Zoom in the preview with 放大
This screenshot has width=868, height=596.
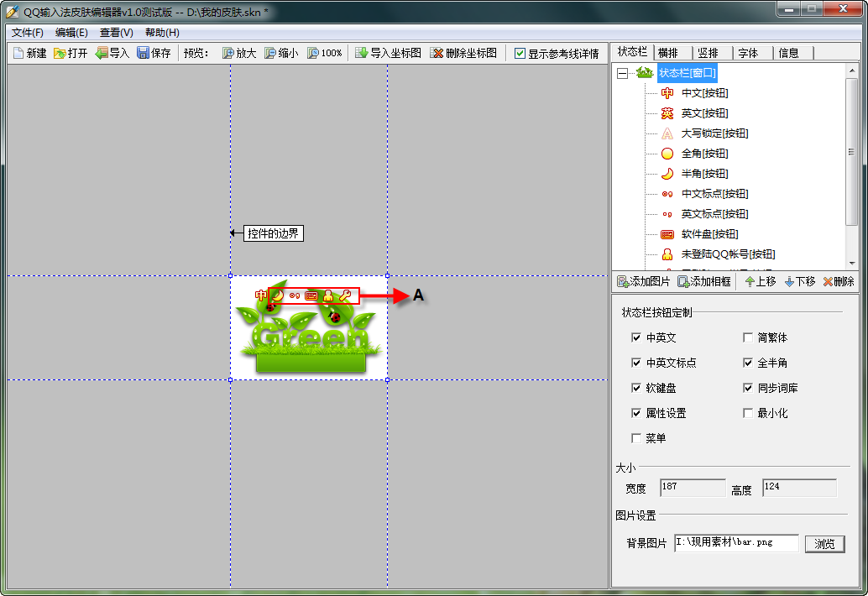(x=239, y=53)
